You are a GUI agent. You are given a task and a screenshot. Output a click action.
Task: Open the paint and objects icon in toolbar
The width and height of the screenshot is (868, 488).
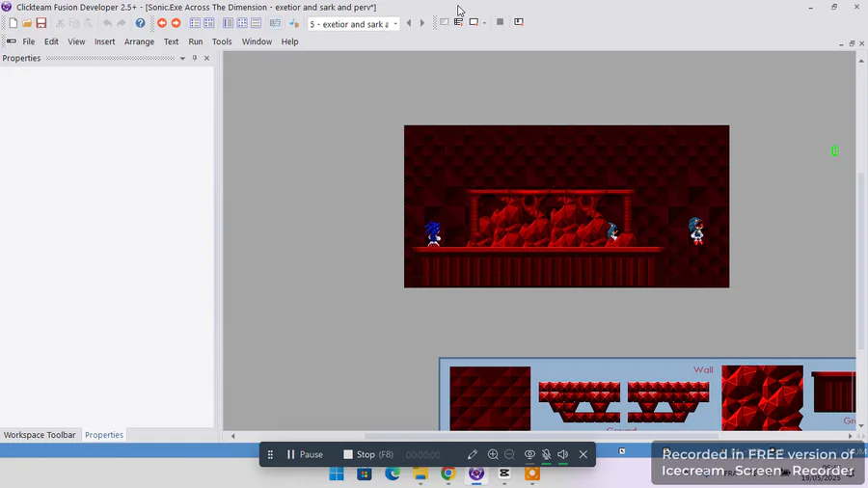pos(294,23)
